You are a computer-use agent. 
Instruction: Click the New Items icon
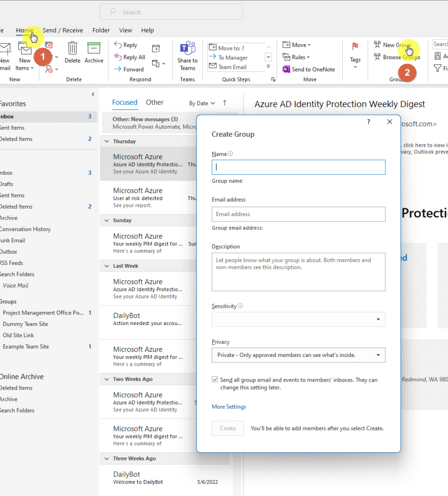(x=25, y=48)
